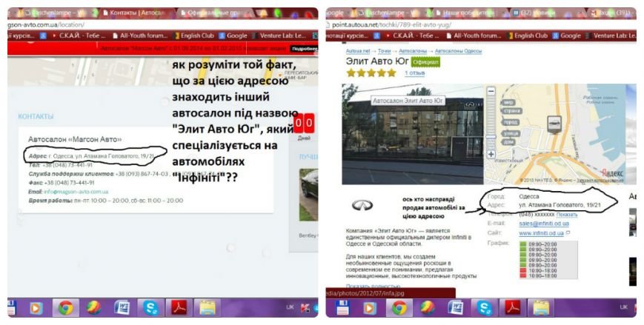Screen dimensions: 644x325
Task: Open Word in the right screenshot's taskbar
Action: coord(456,307)
